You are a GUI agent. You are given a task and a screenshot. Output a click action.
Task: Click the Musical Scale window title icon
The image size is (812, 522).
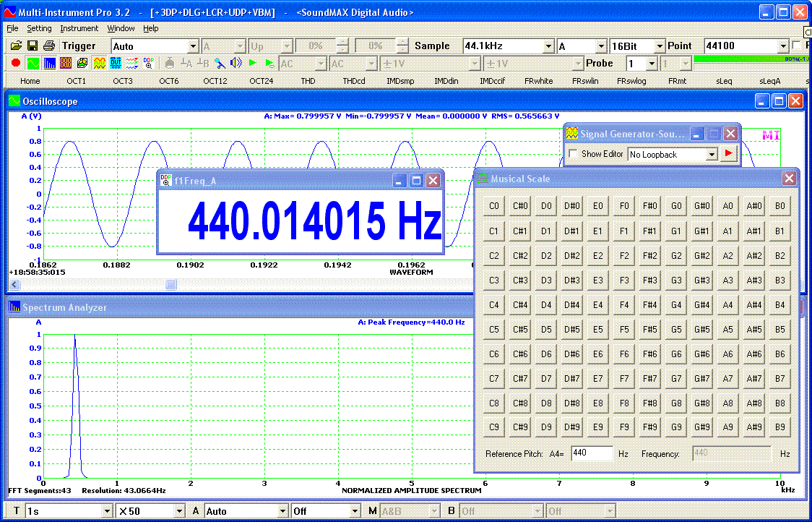coord(483,179)
